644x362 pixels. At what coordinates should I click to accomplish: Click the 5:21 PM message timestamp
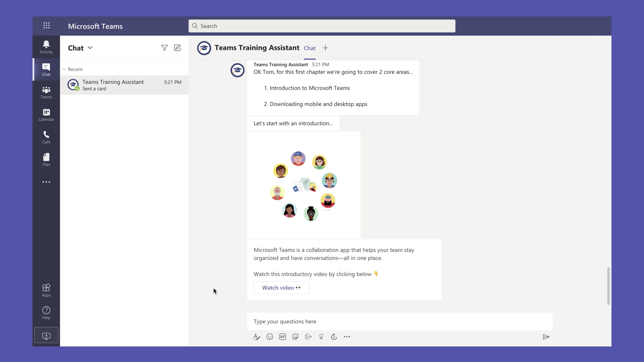321,65
